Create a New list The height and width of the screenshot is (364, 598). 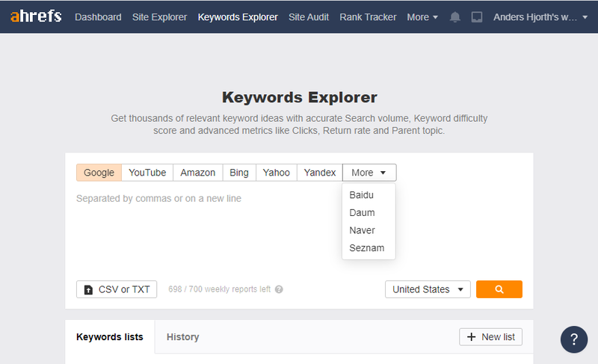point(490,337)
